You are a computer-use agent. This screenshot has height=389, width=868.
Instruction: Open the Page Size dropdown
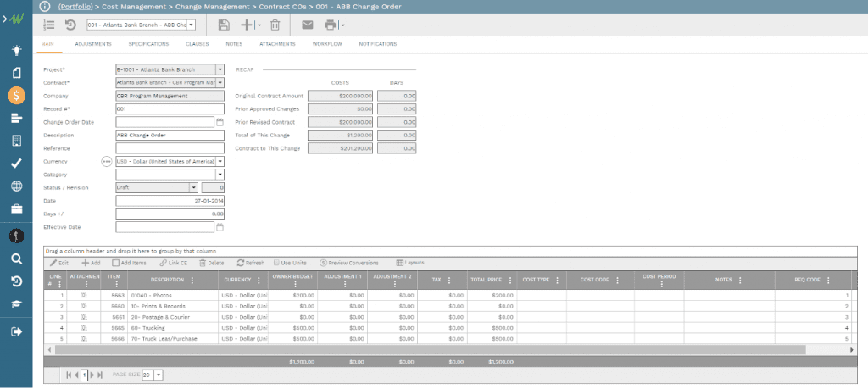159,375
